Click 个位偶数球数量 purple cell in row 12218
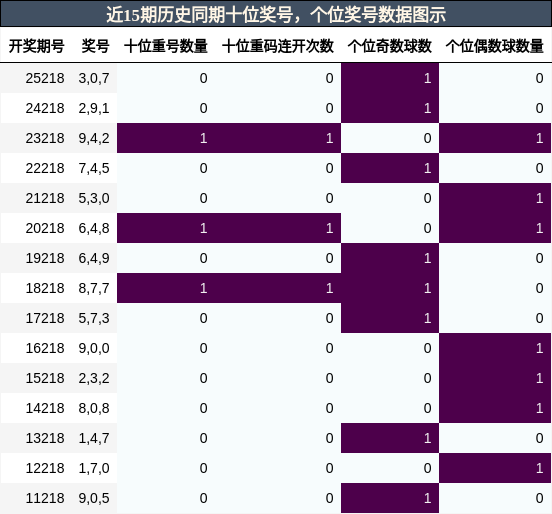 (495, 468)
